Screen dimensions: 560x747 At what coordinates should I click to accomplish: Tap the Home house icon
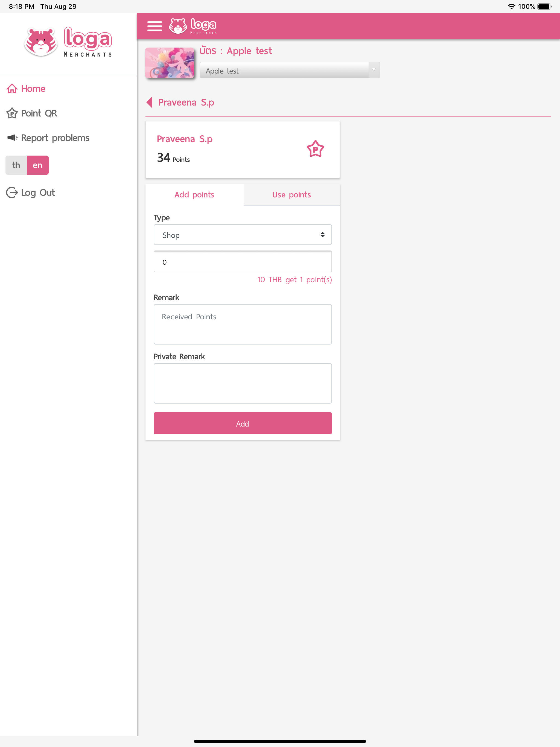coord(12,89)
